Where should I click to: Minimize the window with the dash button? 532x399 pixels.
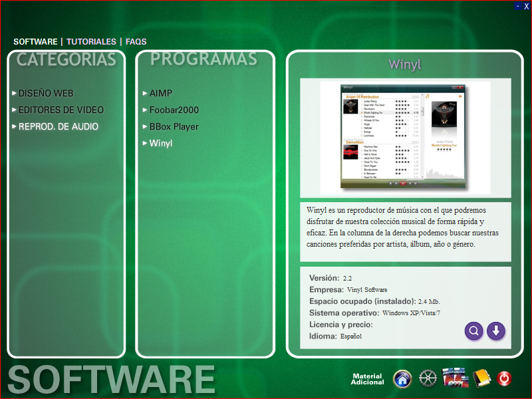coord(518,6)
